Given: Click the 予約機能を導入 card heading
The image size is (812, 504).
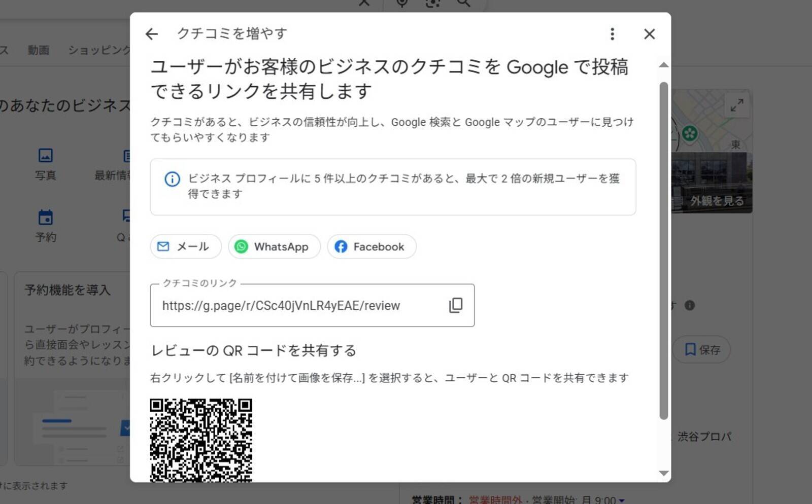Looking at the screenshot, I should click(x=67, y=290).
